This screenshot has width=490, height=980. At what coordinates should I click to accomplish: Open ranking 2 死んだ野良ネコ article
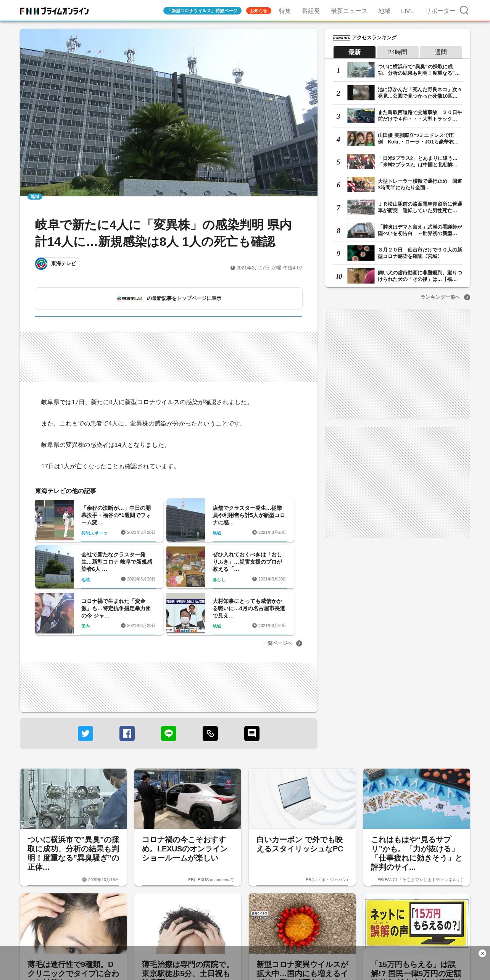(398, 93)
